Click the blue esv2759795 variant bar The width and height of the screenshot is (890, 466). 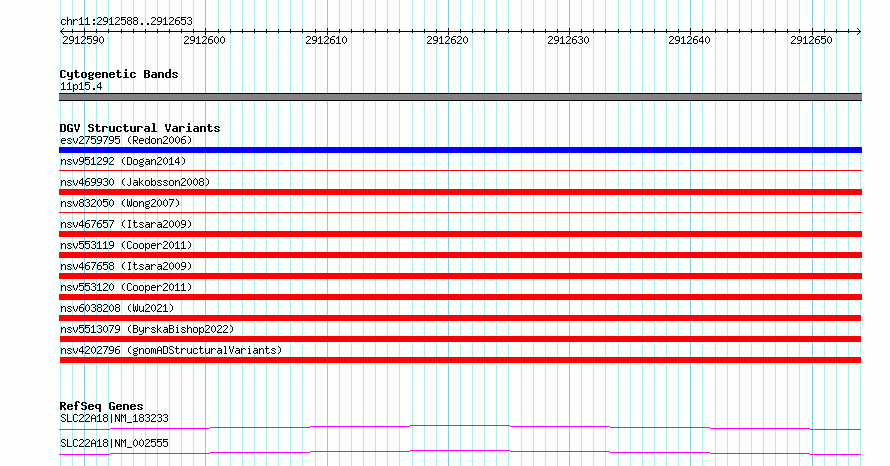tap(460, 150)
